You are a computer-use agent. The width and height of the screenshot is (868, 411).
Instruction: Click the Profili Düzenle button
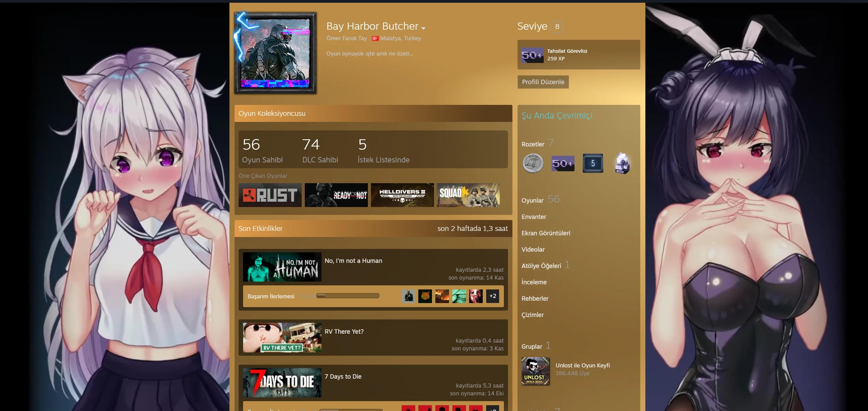click(543, 82)
